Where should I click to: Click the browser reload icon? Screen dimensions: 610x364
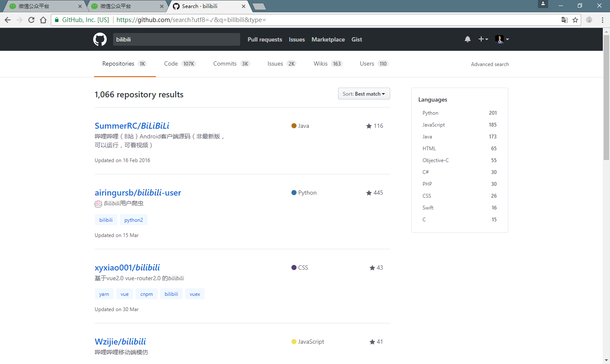click(x=31, y=20)
